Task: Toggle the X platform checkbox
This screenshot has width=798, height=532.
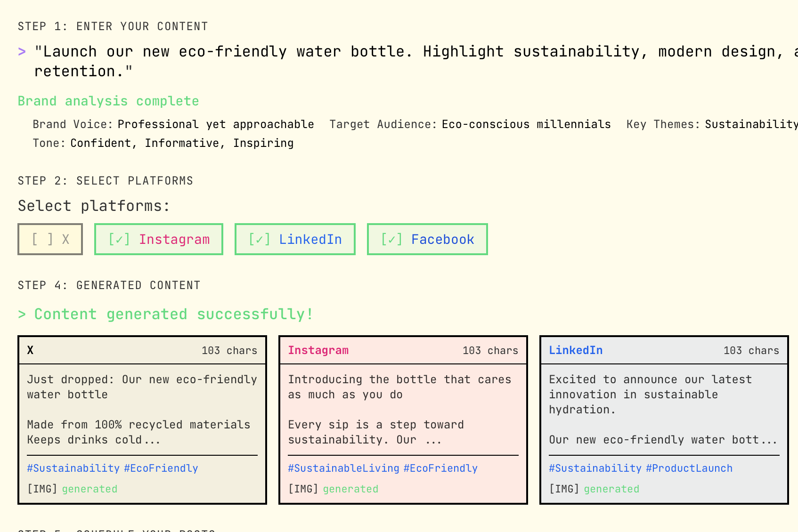Action: [x=50, y=239]
